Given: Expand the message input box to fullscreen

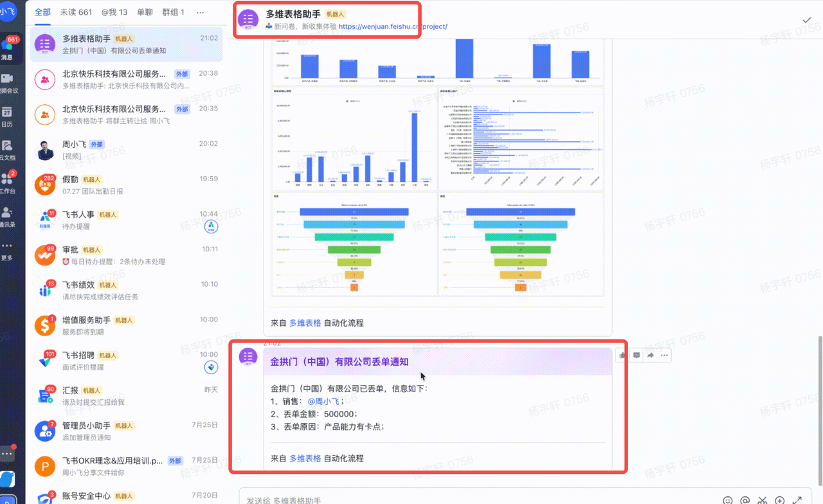Looking at the screenshot, I should (x=797, y=500).
